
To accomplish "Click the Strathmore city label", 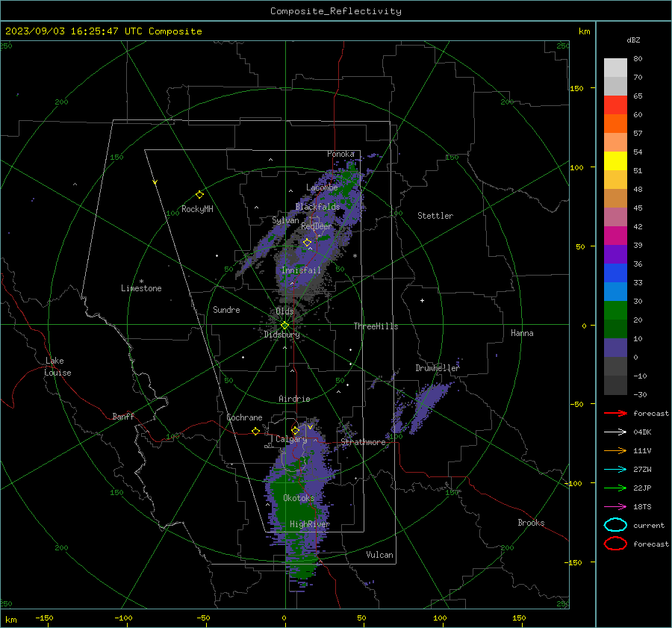I will coord(363,442).
